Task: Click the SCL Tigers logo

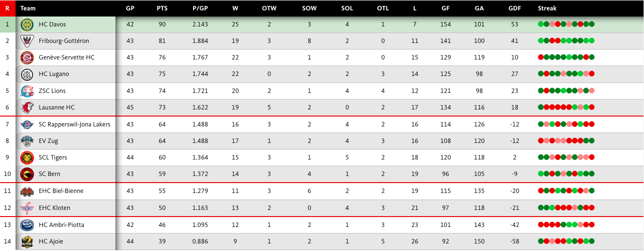Action: tap(27, 158)
